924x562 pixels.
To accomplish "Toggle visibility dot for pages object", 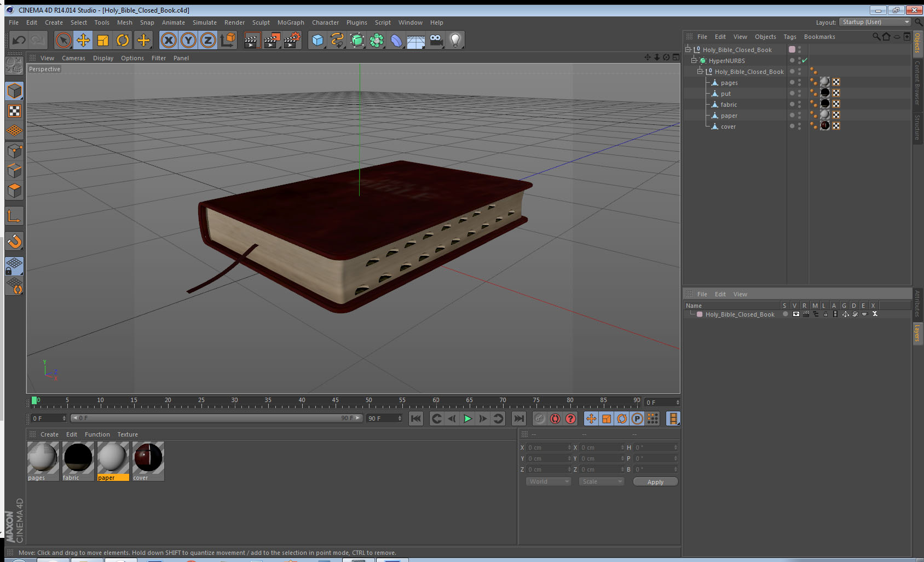I will (x=792, y=82).
